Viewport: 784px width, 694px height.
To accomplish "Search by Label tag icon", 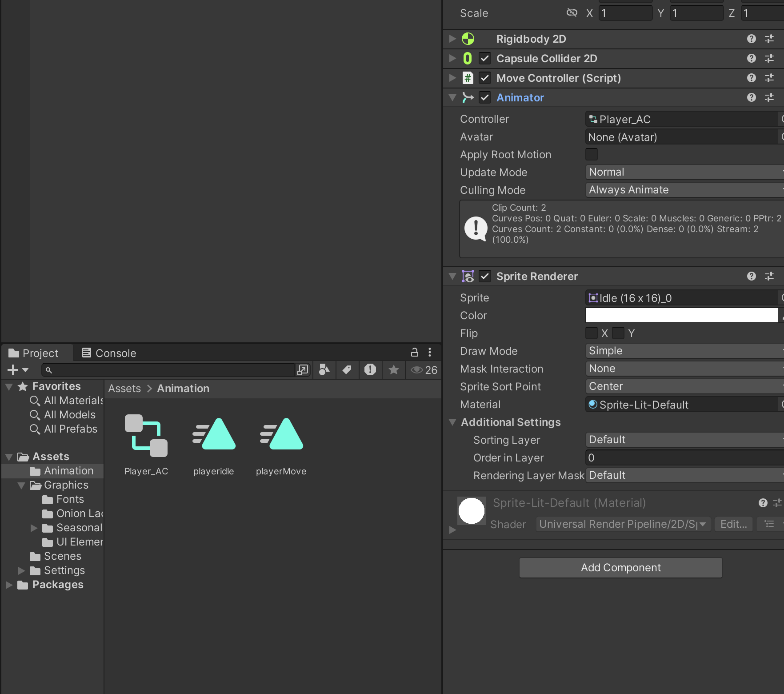I will (x=347, y=370).
